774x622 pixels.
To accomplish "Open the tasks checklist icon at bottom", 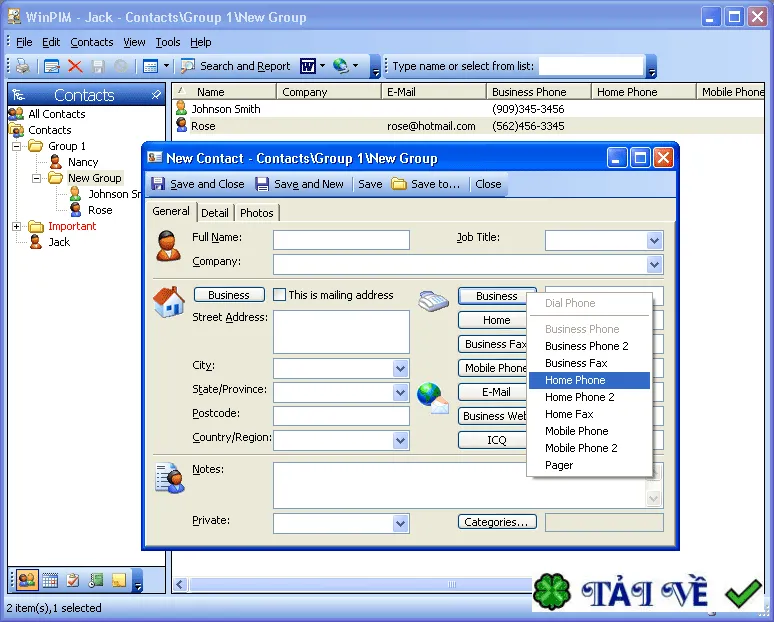I will click(73, 581).
